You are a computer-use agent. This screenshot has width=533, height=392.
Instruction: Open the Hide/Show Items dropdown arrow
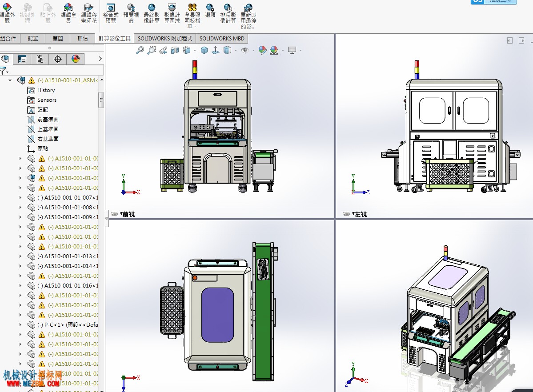pos(253,51)
